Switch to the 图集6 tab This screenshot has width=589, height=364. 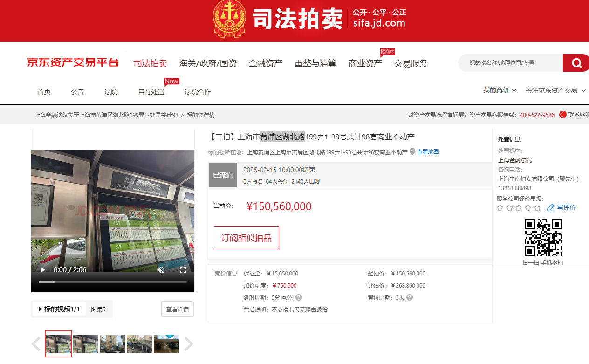pos(98,309)
